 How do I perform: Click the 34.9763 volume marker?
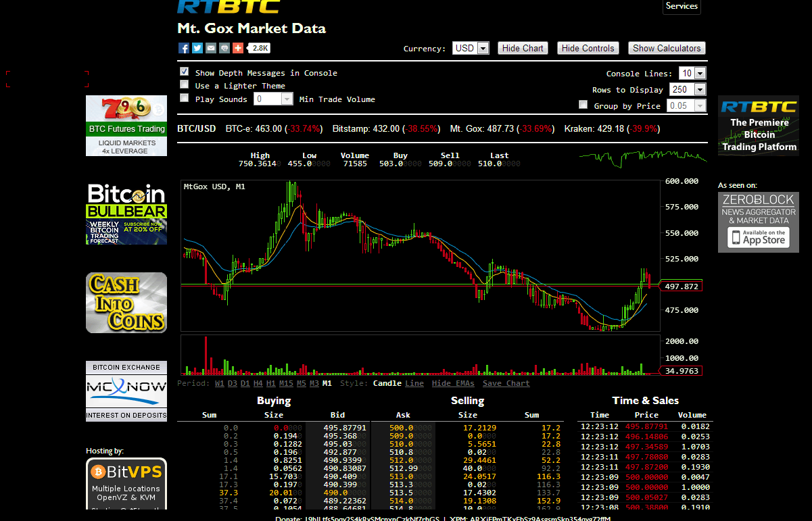coord(682,370)
